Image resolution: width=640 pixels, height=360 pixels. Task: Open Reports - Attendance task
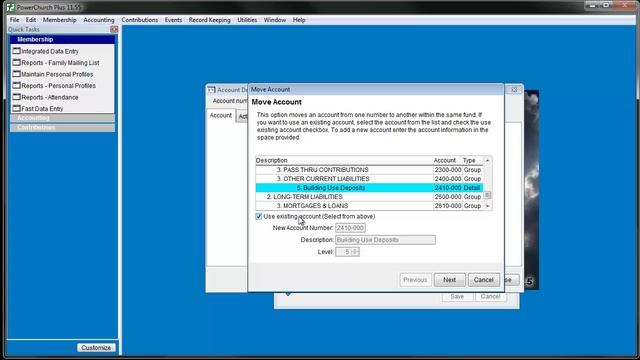(46, 97)
